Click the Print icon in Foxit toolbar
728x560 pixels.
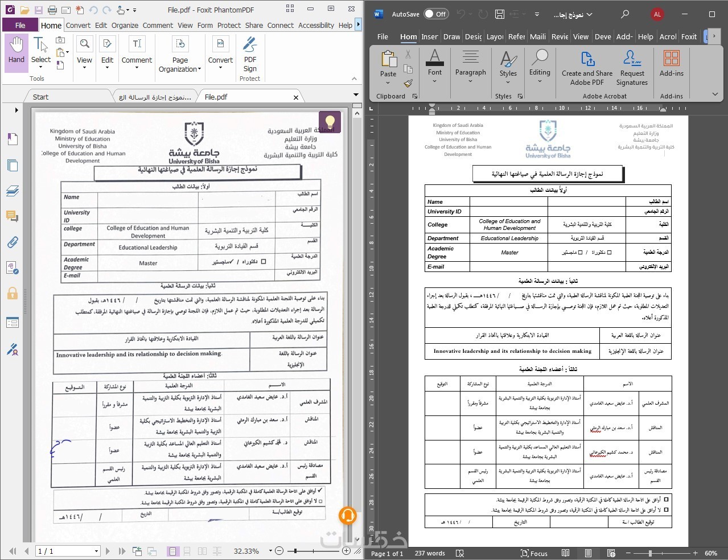coord(52,10)
